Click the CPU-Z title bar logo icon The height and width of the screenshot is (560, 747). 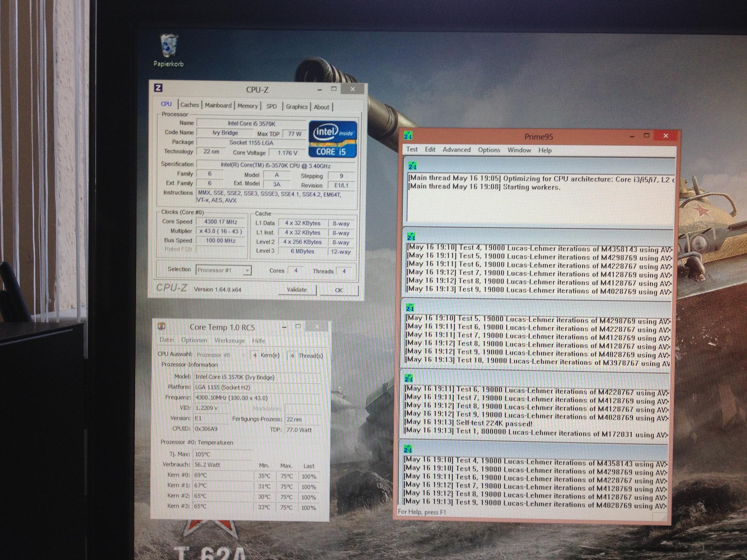pyautogui.click(x=158, y=88)
